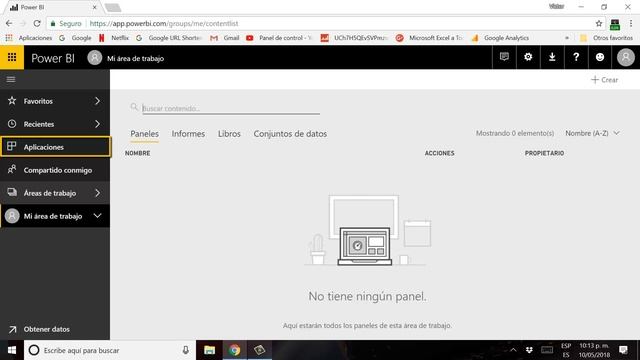Click the PROPIETARIO column header
Image resolution: width=640 pixels, height=360 pixels.
[x=544, y=153]
